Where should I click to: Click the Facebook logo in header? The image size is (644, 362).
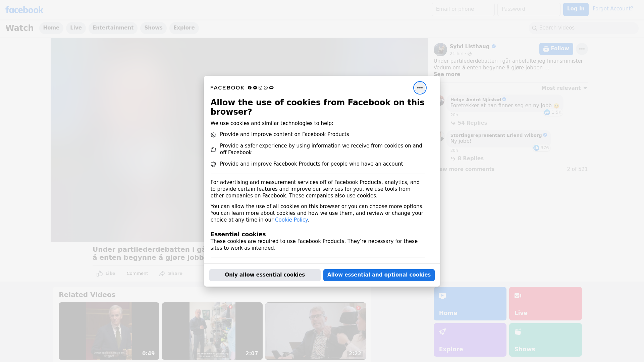tap(24, 10)
